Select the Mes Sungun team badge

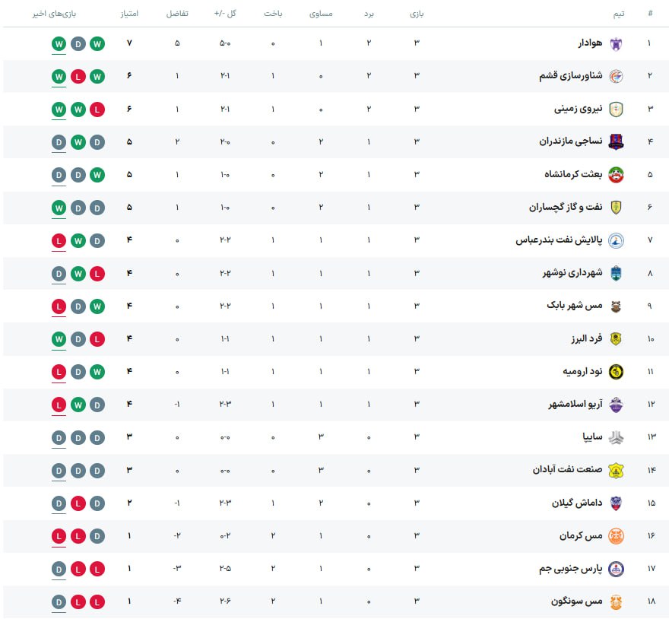point(616,602)
